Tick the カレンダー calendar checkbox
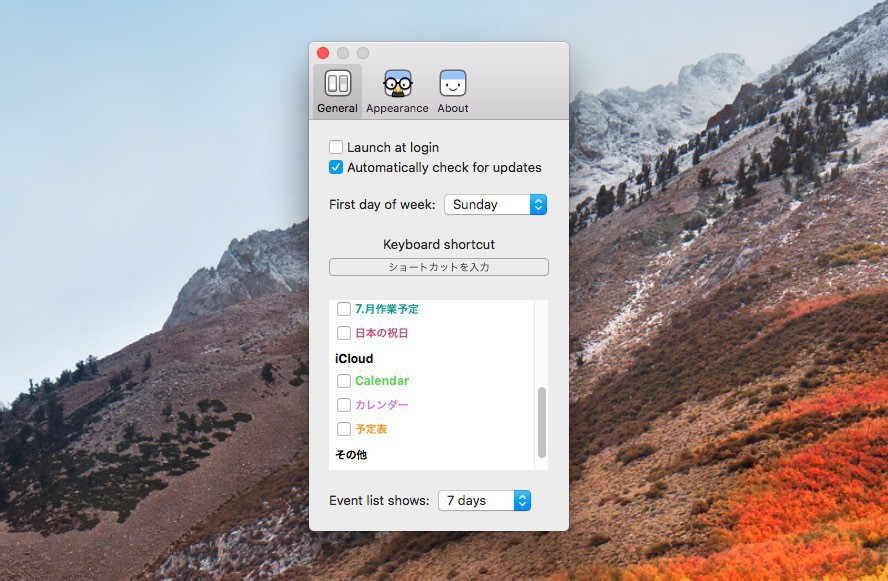 (x=344, y=405)
